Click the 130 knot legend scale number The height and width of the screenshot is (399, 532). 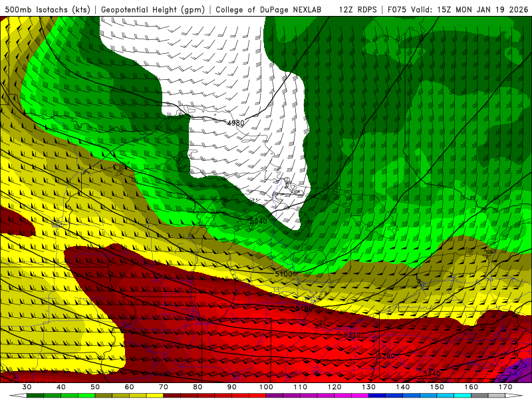click(x=369, y=387)
